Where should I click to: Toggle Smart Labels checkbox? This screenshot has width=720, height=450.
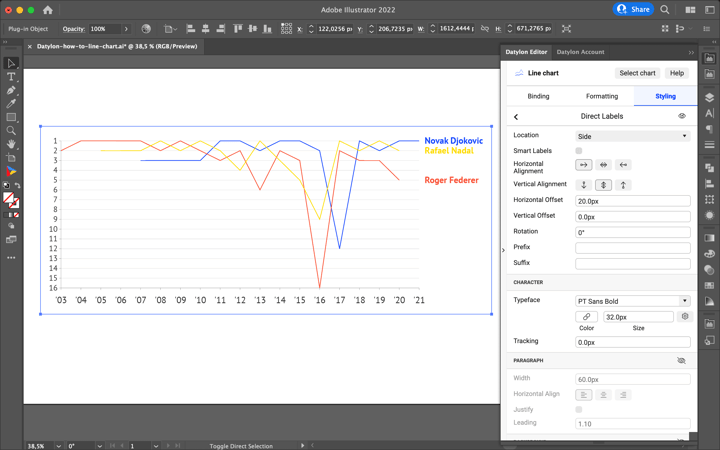579,151
